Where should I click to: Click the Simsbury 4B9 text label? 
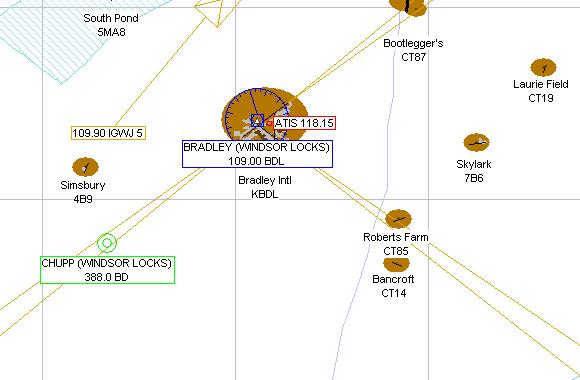(83, 192)
